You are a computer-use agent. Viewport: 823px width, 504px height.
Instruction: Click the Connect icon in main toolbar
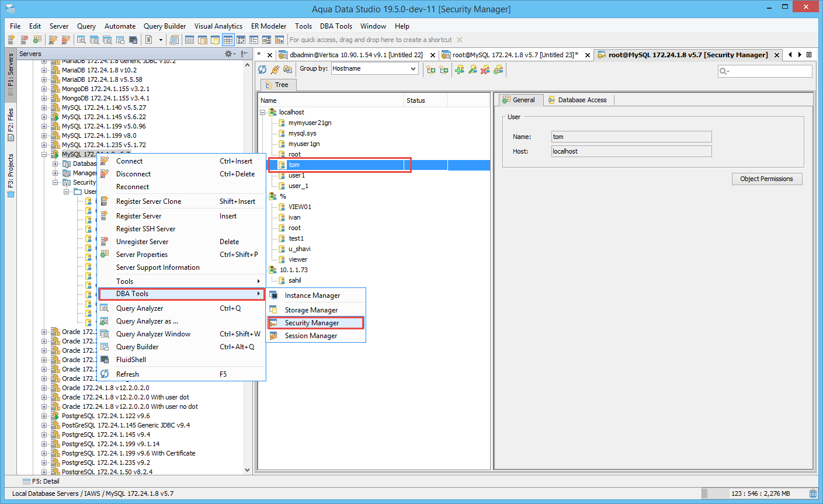point(53,40)
